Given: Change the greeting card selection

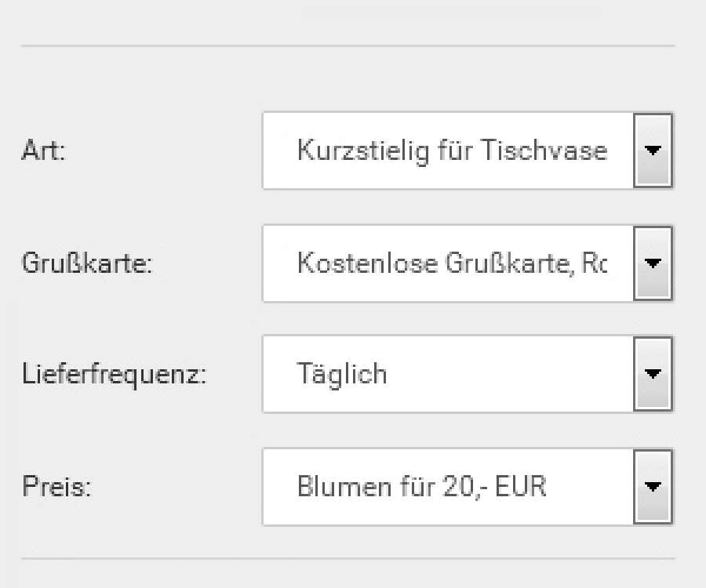Looking at the screenshot, I should pyautogui.click(x=467, y=263).
